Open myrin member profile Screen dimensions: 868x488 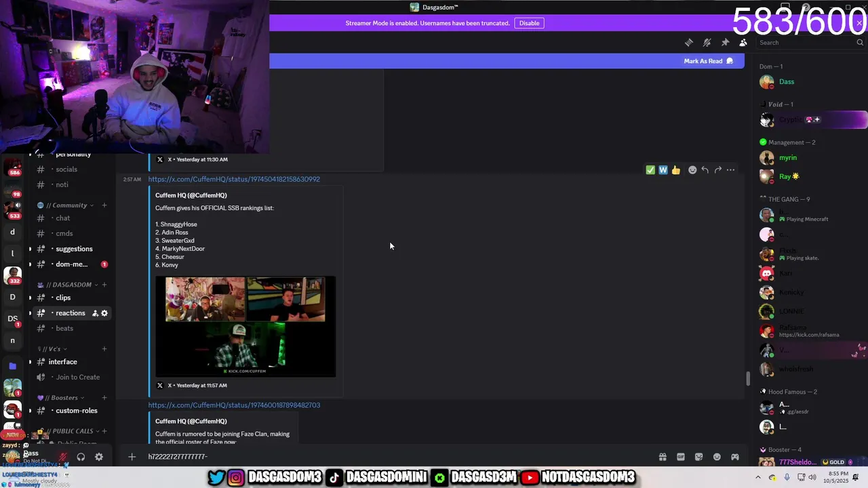810,158
